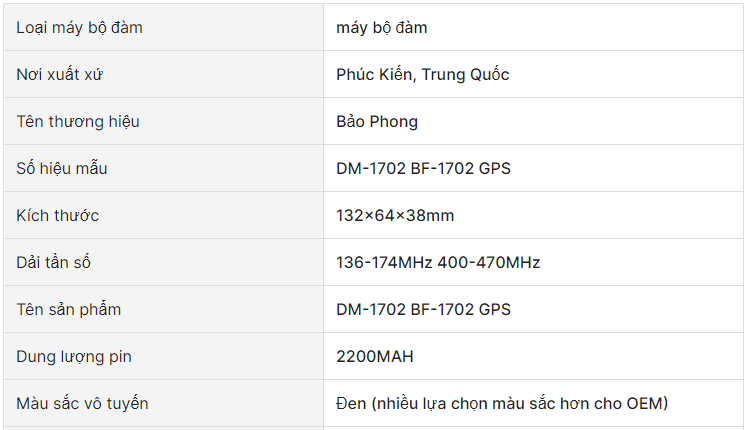Select the '132×64×38mm' dimension value
The height and width of the screenshot is (430, 746).
click(395, 215)
